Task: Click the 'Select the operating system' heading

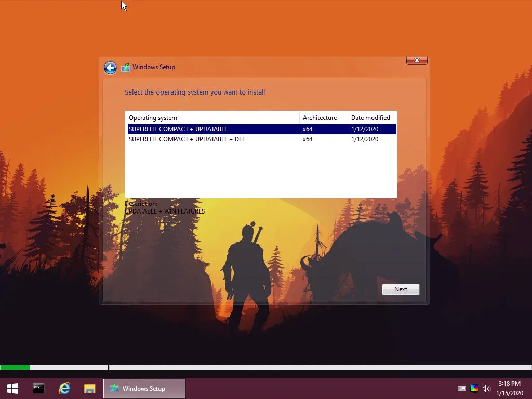Action: point(195,92)
